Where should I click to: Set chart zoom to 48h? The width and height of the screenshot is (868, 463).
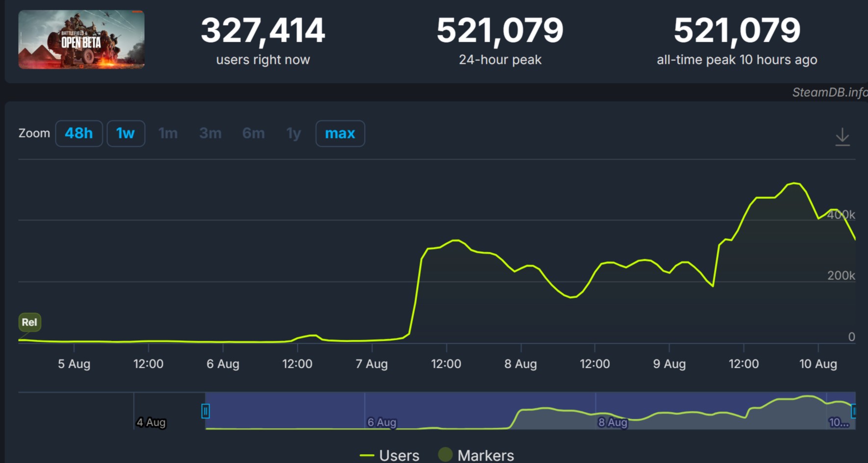[x=79, y=134]
